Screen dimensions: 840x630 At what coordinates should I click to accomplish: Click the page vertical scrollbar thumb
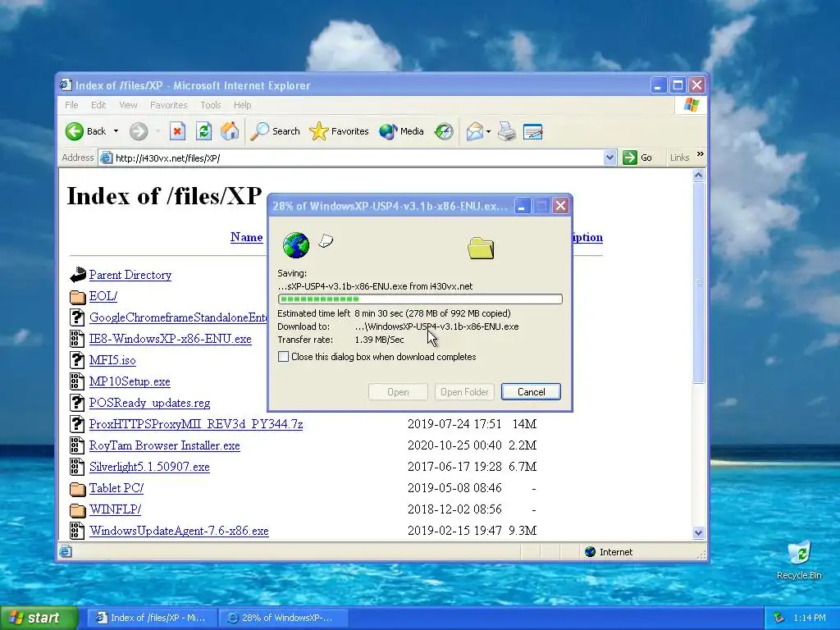(x=698, y=282)
